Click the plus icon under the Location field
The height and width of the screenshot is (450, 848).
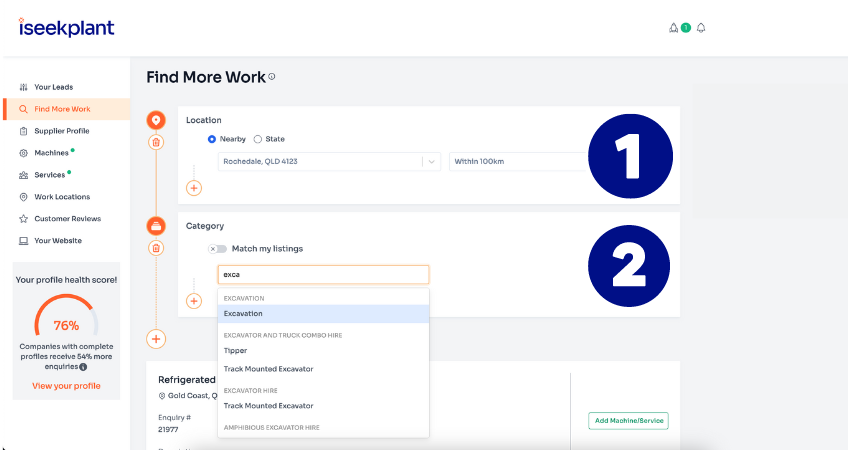[x=194, y=187]
